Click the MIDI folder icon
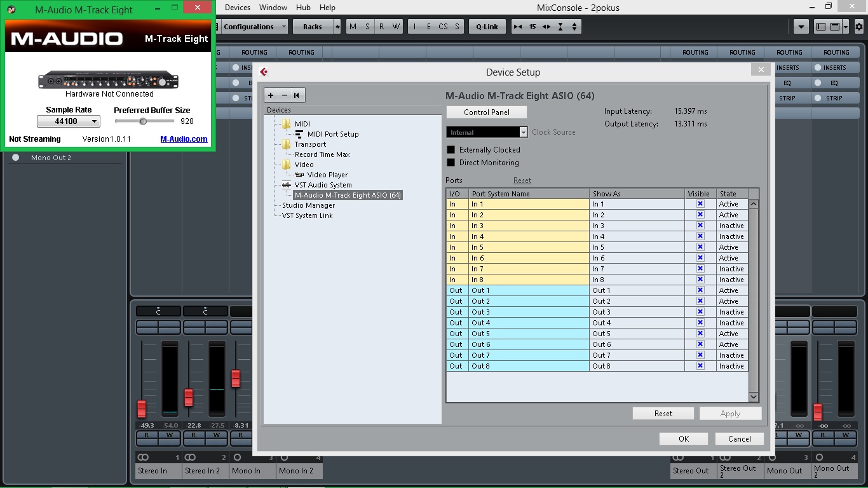 pos(286,124)
